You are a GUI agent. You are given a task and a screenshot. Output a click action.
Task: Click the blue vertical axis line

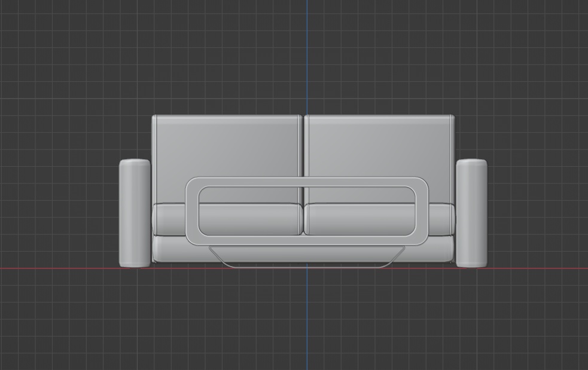pyautogui.click(x=308, y=60)
